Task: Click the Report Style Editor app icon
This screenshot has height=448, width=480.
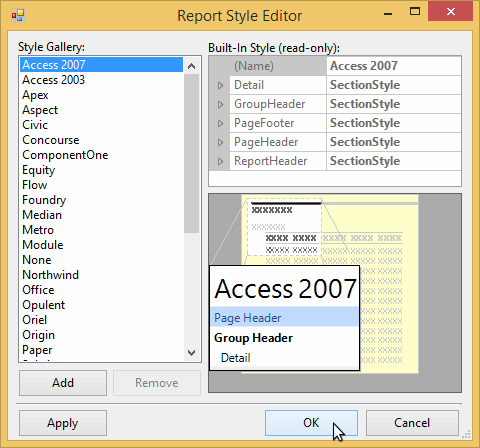Action: [x=17, y=15]
